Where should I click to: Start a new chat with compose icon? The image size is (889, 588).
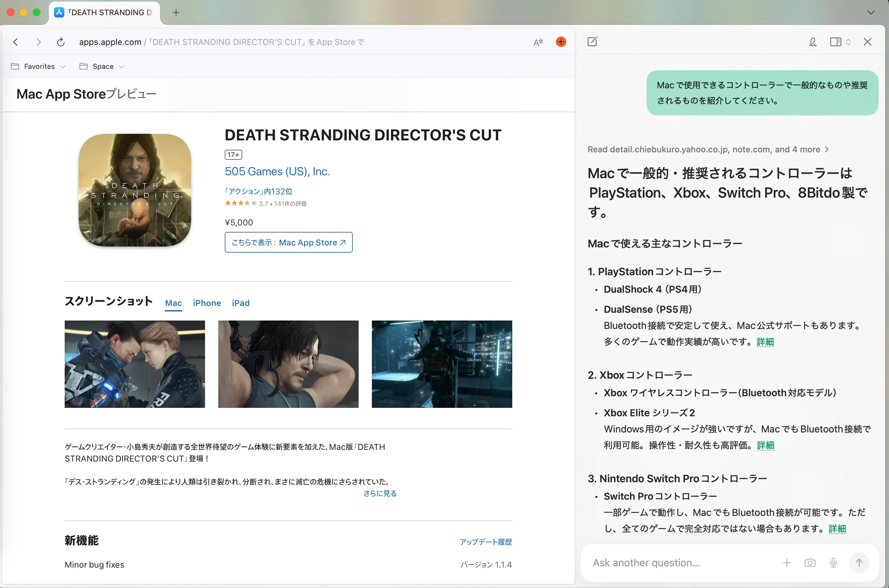[x=592, y=42]
